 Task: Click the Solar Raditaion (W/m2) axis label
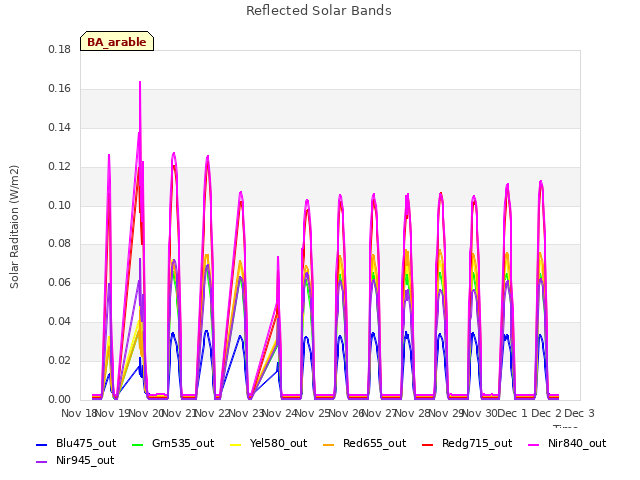point(14,227)
